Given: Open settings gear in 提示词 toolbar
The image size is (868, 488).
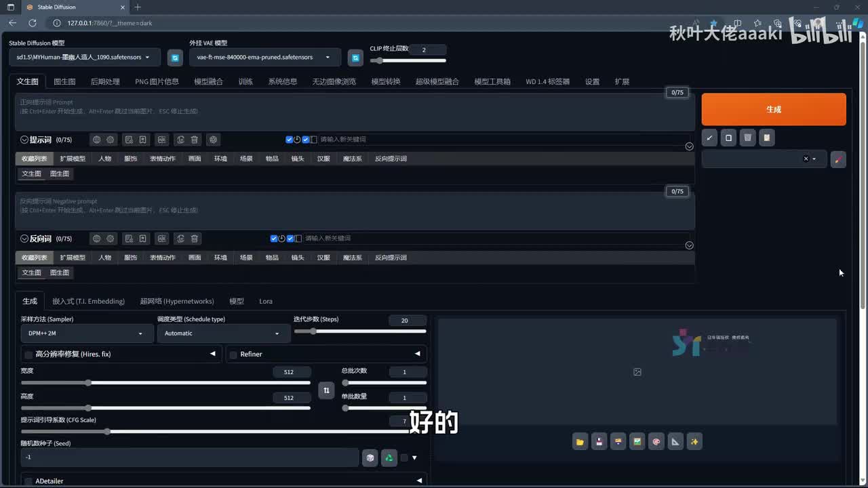Looking at the screenshot, I should pyautogui.click(x=110, y=140).
